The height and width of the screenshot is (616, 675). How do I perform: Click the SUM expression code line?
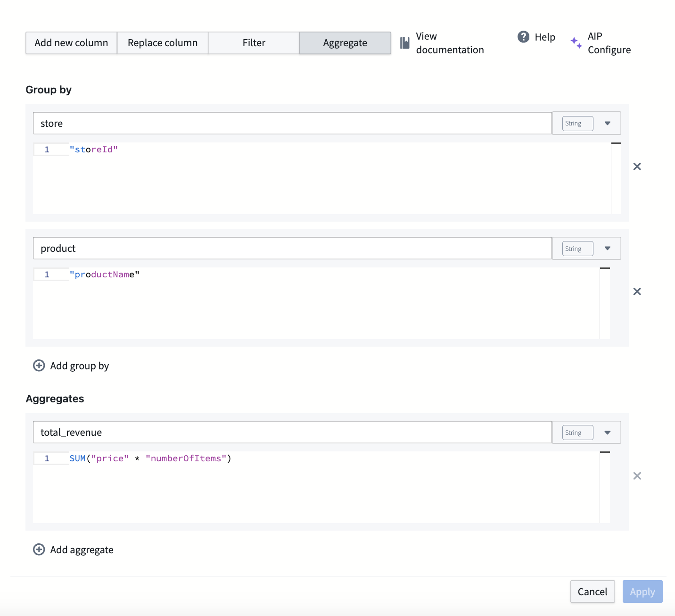tap(150, 458)
